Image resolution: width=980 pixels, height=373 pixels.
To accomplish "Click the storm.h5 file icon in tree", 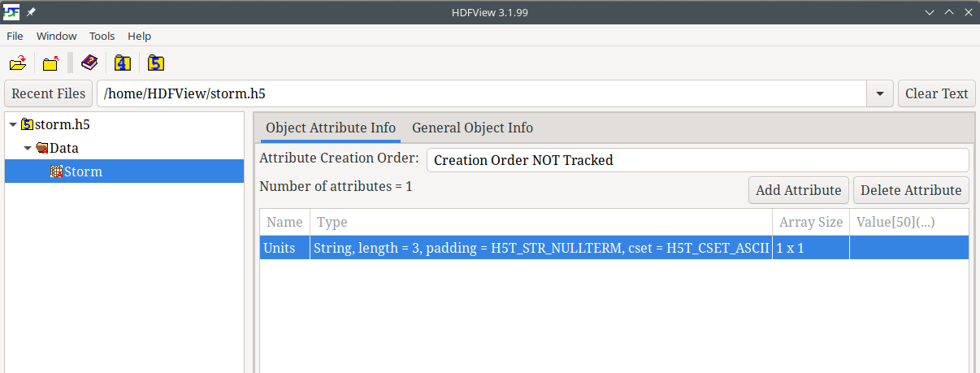I will 28,124.
